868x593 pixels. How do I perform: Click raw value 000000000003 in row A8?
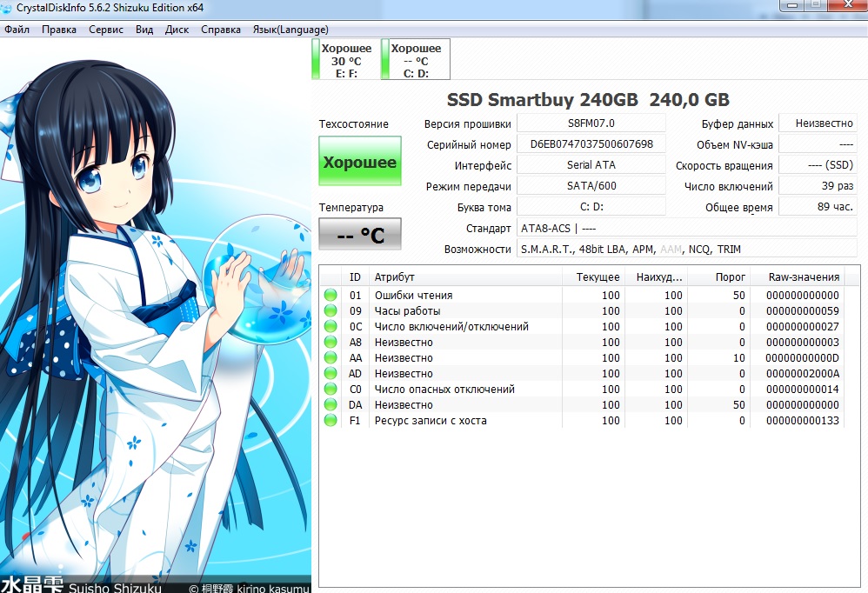pyautogui.click(x=803, y=343)
